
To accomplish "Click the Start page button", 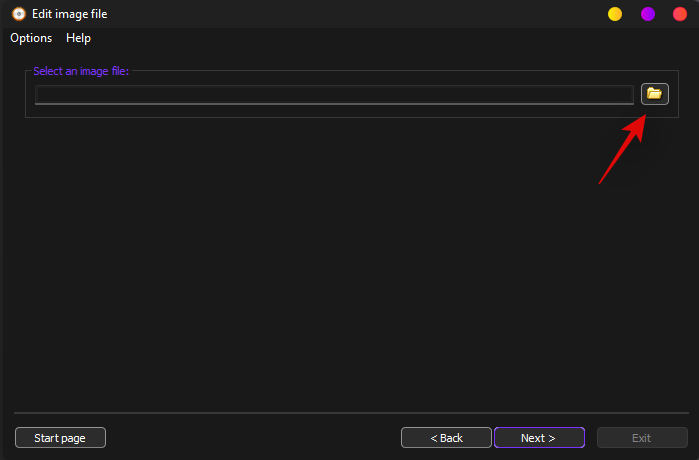I will click(60, 438).
